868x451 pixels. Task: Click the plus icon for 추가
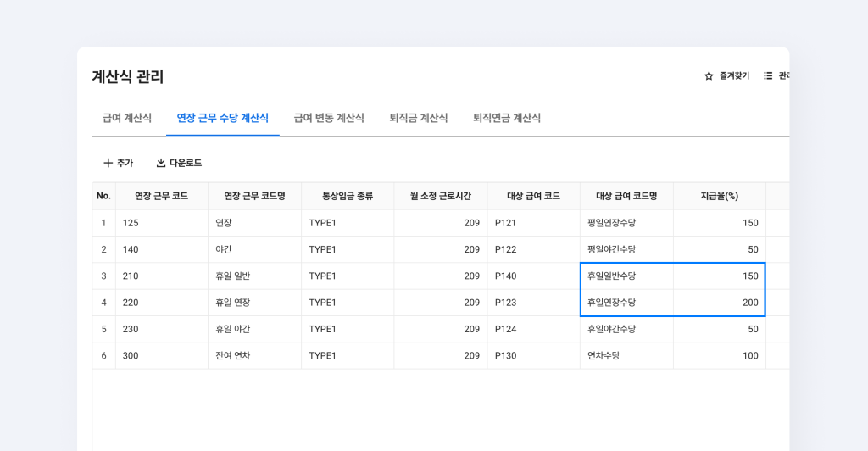click(108, 163)
